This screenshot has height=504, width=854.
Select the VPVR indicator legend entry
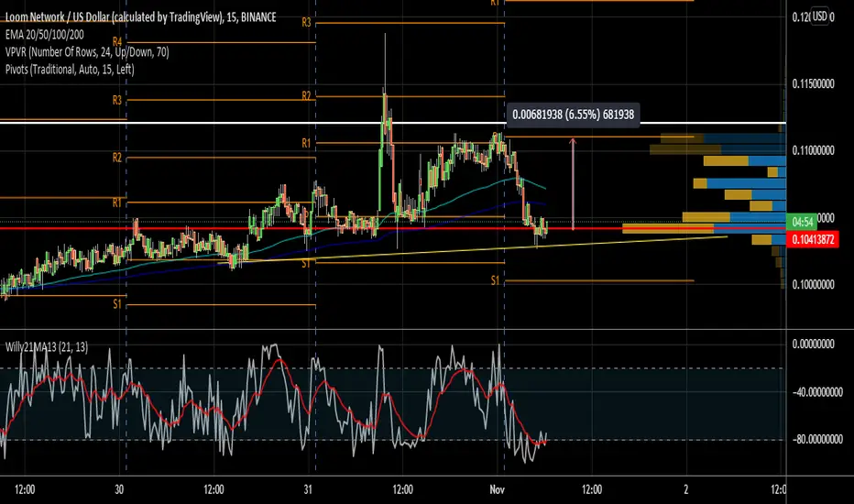pyautogui.click(x=87, y=52)
